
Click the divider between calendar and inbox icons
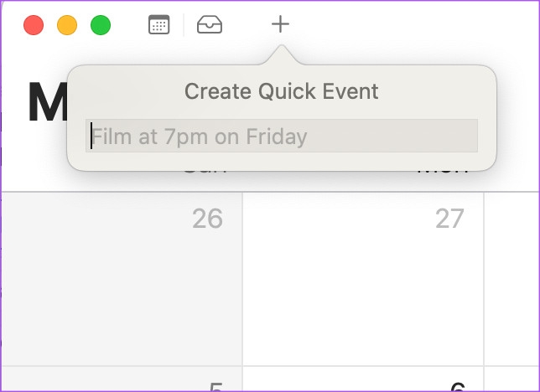tap(184, 25)
